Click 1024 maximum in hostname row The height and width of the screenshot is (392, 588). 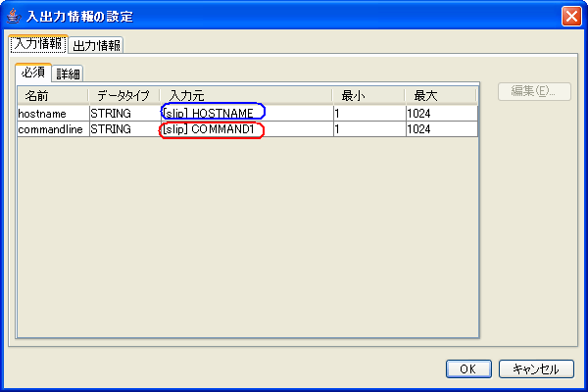tap(442, 114)
